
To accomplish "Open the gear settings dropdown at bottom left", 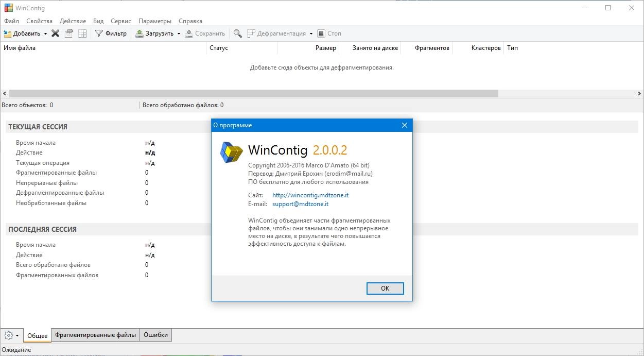I will tap(11, 335).
